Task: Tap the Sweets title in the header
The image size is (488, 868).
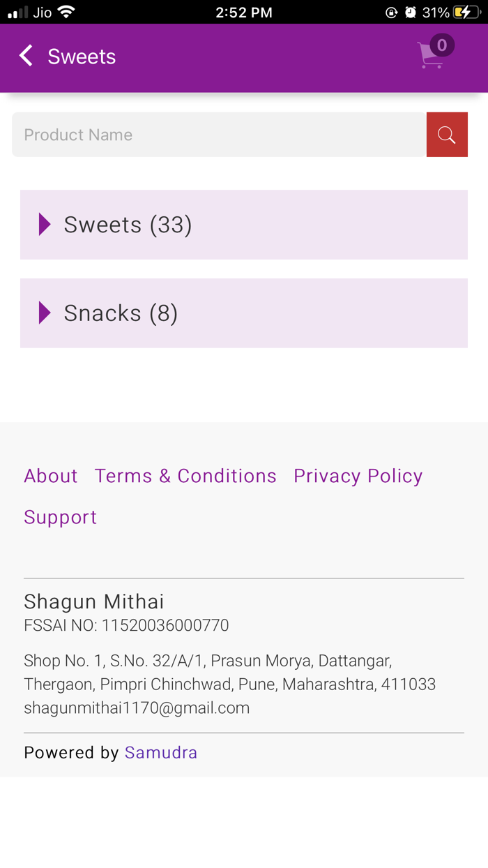Action: pyautogui.click(x=81, y=57)
